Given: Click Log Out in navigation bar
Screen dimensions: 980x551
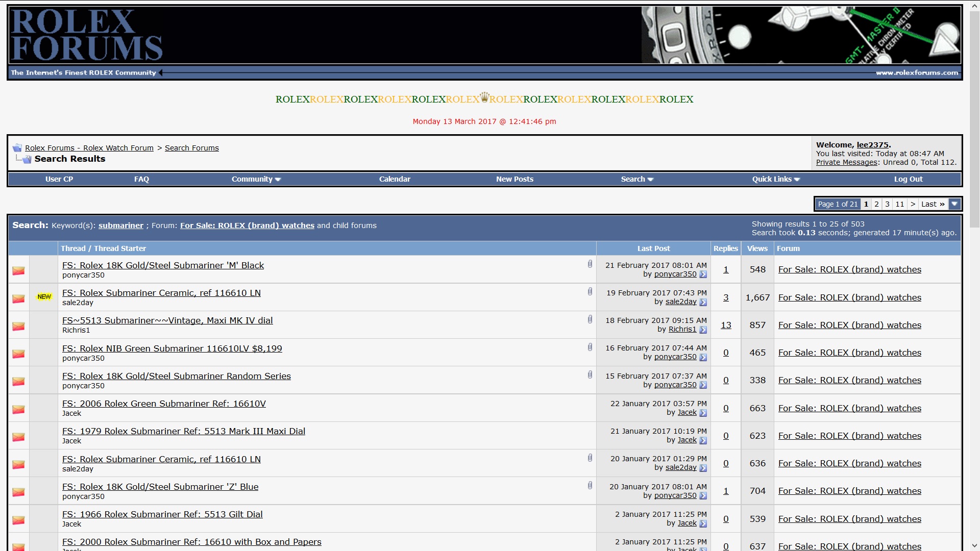Looking at the screenshot, I should [908, 179].
